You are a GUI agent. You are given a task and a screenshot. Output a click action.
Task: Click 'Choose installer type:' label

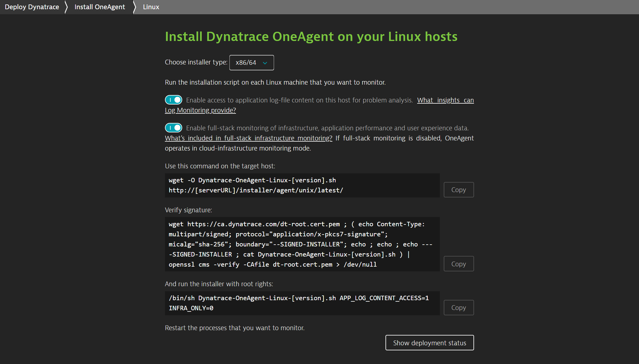pos(196,62)
